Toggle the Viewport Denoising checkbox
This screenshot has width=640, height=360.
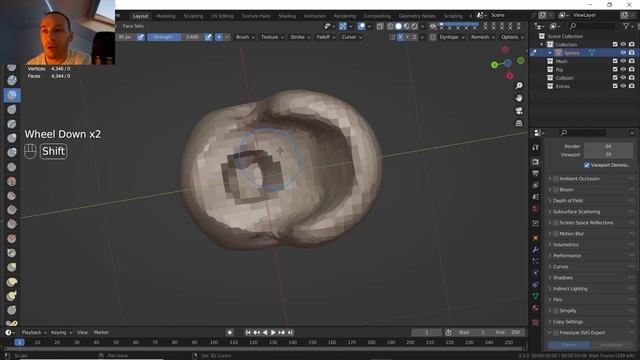pyautogui.click(x=587, y=165)
